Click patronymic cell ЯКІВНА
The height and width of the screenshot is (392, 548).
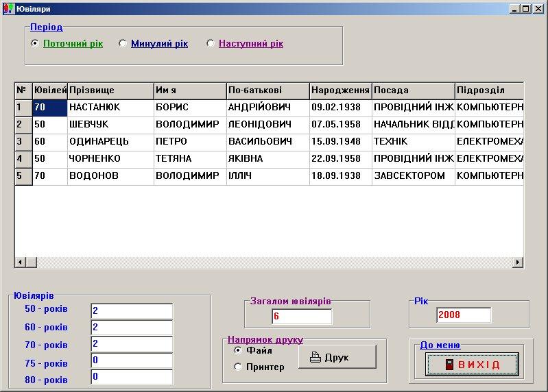pos(268,159)
